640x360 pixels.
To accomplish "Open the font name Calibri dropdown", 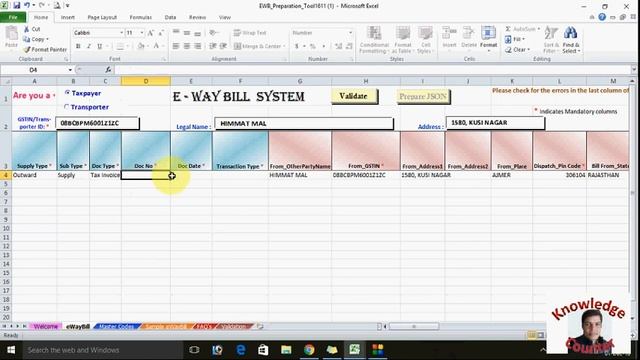I will point(122,33).
